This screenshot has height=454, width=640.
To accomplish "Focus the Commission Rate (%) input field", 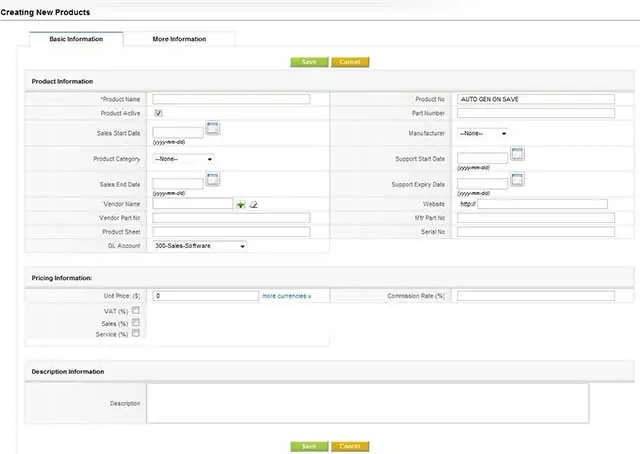I will pos(536,296).
